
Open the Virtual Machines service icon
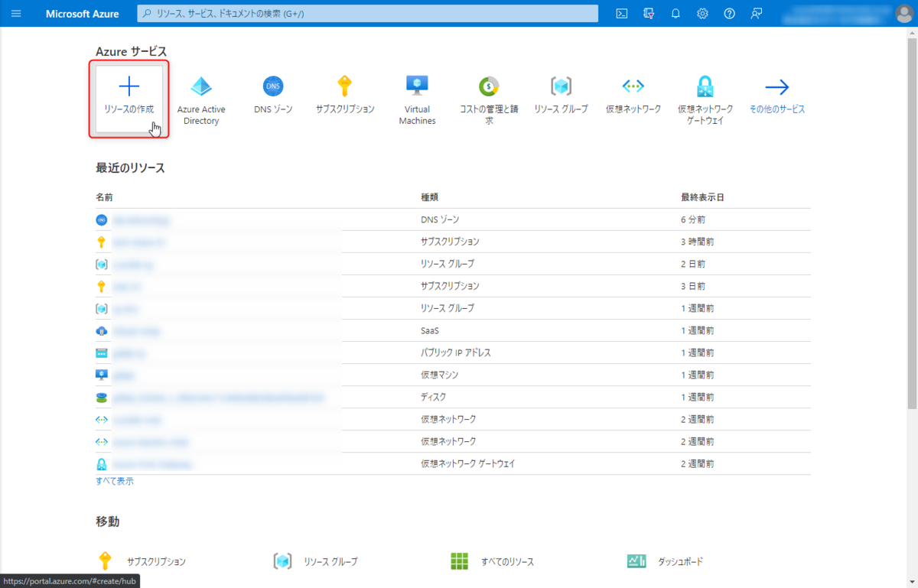point(416,86)
